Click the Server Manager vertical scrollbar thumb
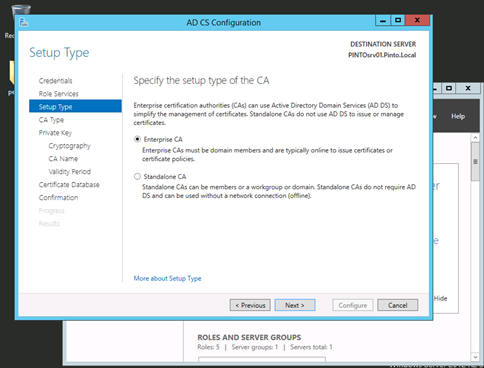The image size is (484, 368). (x=475, y=162)
